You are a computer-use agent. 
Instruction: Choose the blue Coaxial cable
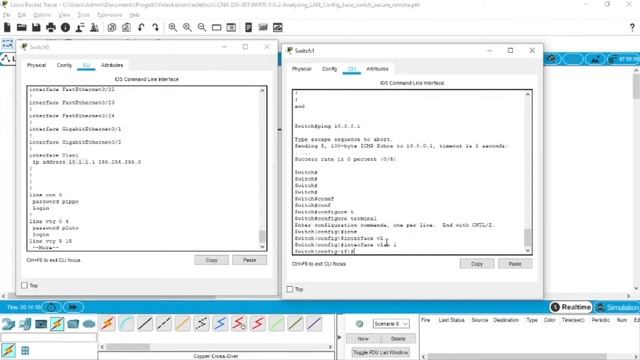pos(220,324)
